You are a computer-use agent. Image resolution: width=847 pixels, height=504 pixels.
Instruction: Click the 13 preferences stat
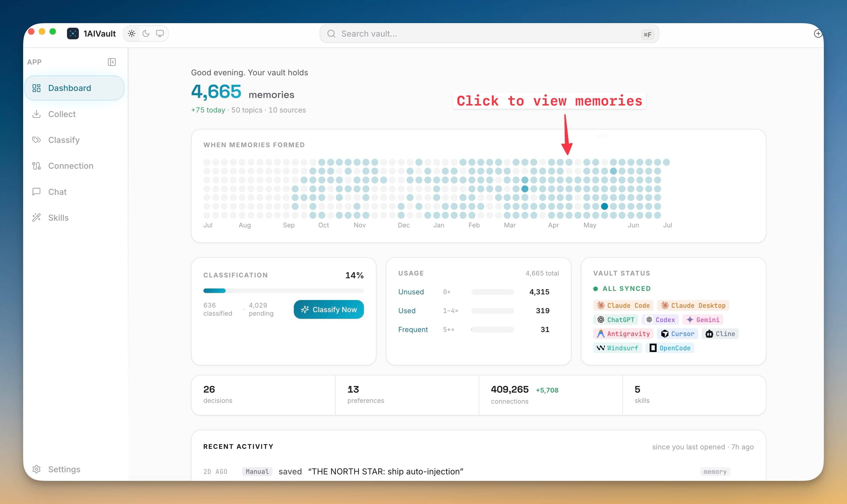tap(407, 395)
